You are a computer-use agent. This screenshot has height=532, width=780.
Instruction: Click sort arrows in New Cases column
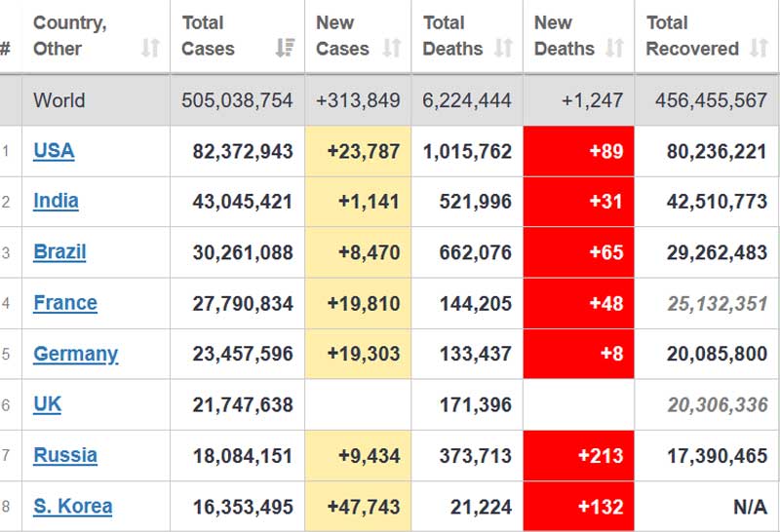[391, 48]
